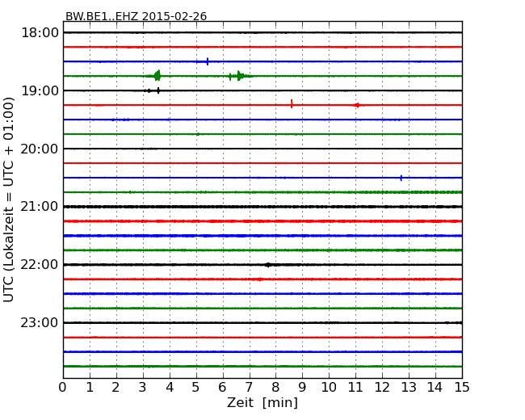Select x-axis tick label "1"
Screen dimensions: 525x420
90,387
